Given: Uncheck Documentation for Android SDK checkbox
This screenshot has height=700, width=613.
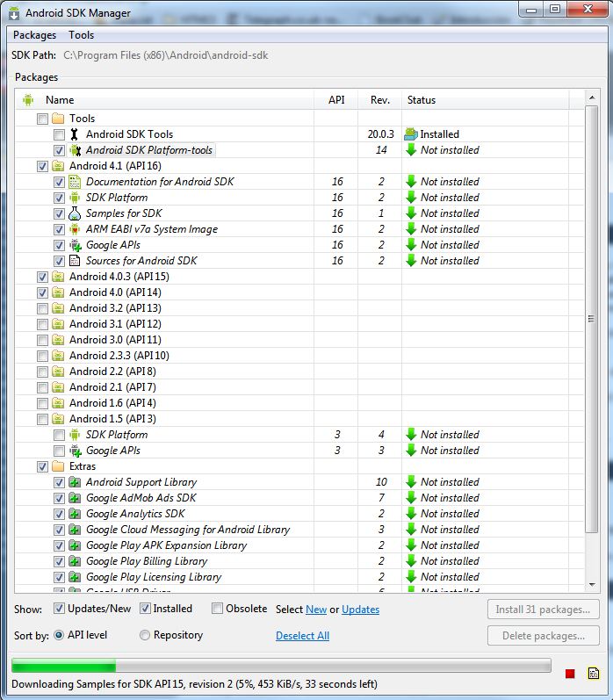Looking at the screenshot, I should [59, 182].
